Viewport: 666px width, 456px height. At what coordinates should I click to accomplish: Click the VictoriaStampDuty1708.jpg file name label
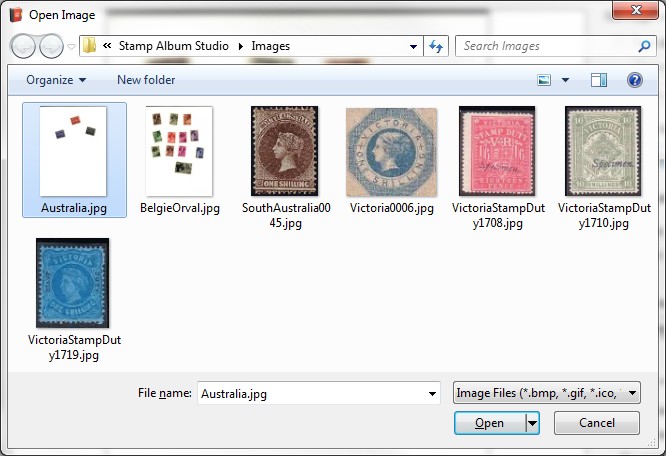pyautogui.click(x=498, y=215)
